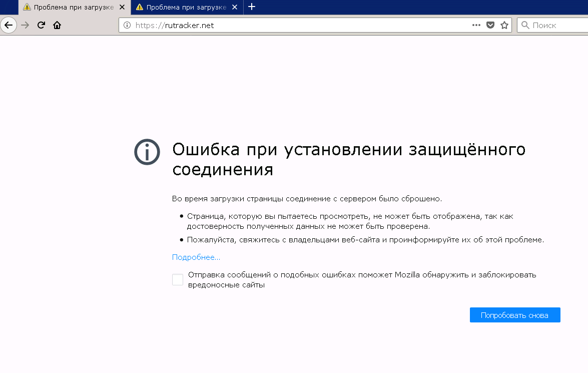Save page to Pocket
The image size is (588, 373).
pos(490,25)
